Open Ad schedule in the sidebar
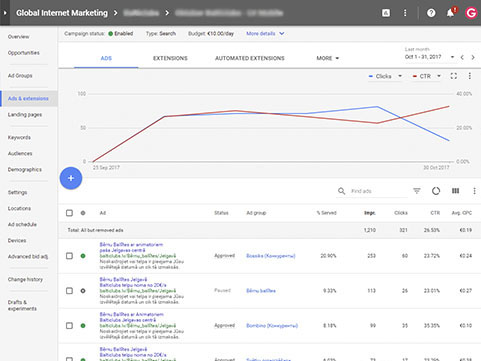This screenshot has width=481, height=361. click(22, 224)
